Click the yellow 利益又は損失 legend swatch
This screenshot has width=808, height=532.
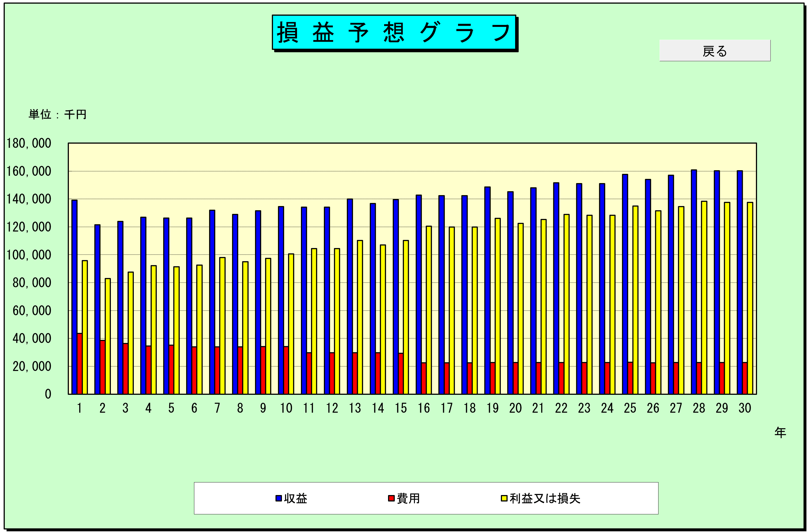tap(504, 498)
